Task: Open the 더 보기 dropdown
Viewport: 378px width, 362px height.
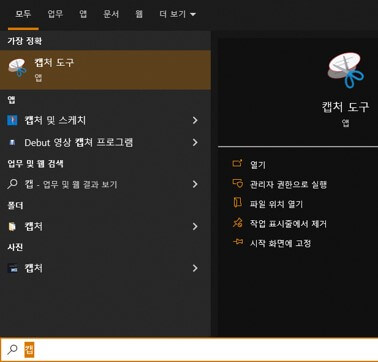Action: click(x=177, y=14)
